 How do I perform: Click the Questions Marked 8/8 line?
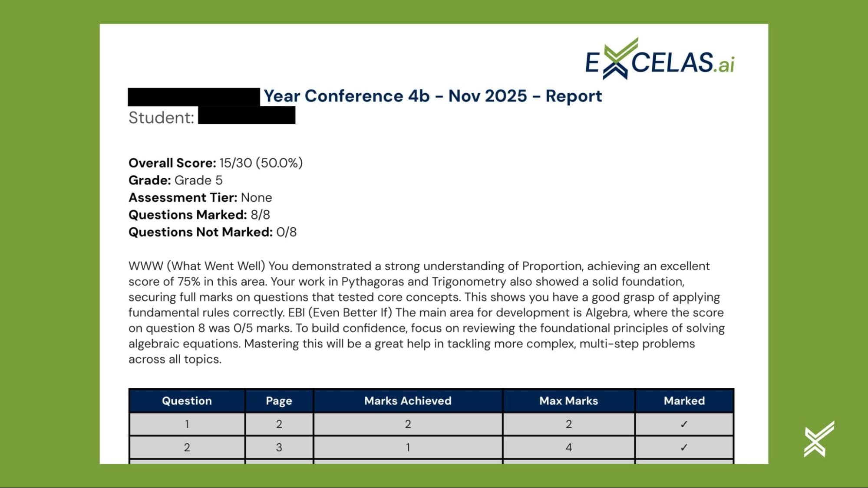pyautogui.click(x=199, y=215)
